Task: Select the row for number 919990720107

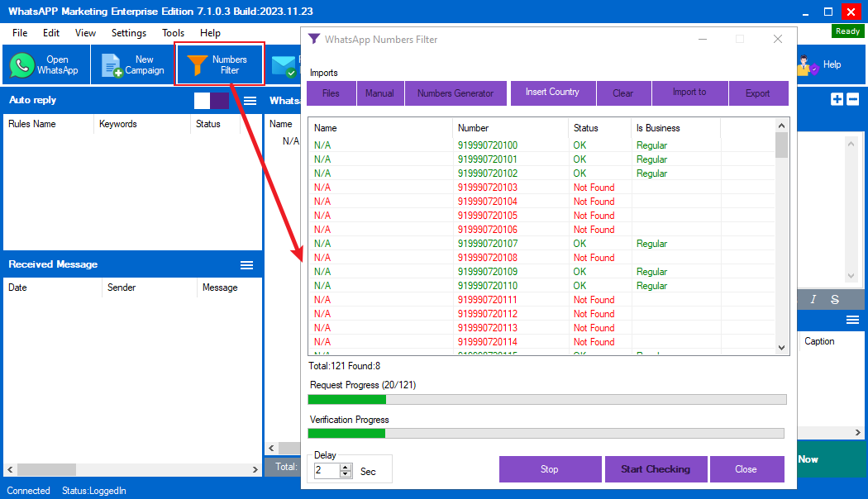Action: click(488, 244)
